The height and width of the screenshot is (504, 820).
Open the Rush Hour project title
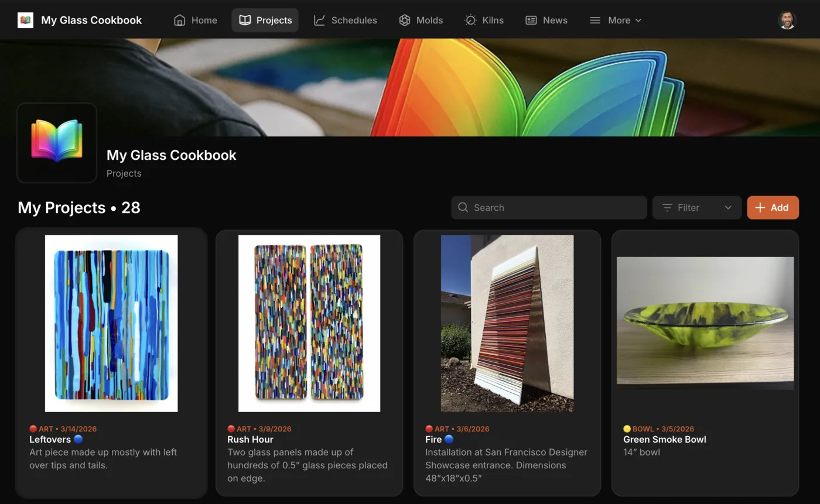[250, 439]
